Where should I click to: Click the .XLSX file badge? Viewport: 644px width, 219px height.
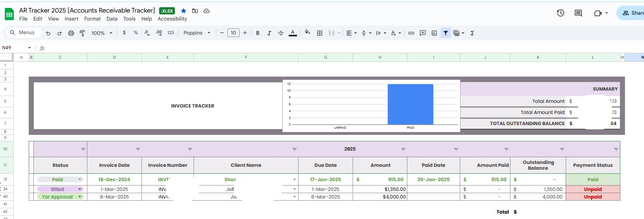pyautogui.click(x=167, y=11)
